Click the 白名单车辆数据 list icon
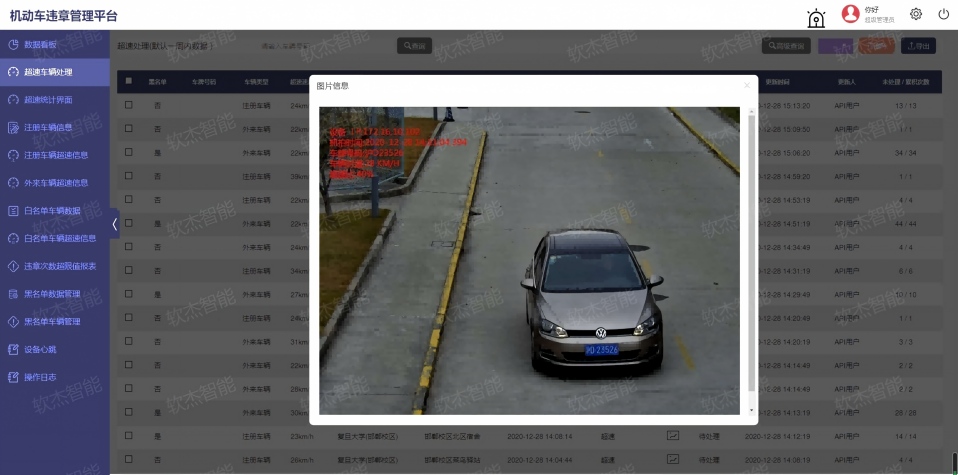 click(13, 211)
